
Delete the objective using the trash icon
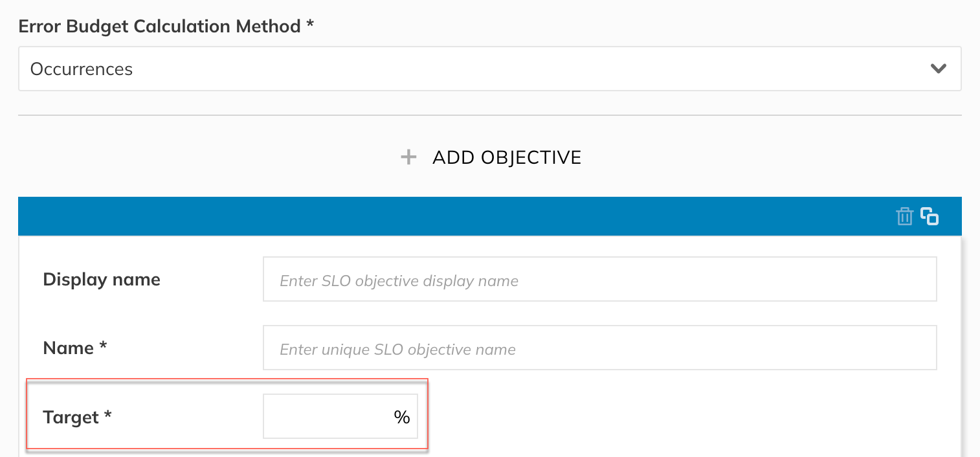(x=904, y=216)
